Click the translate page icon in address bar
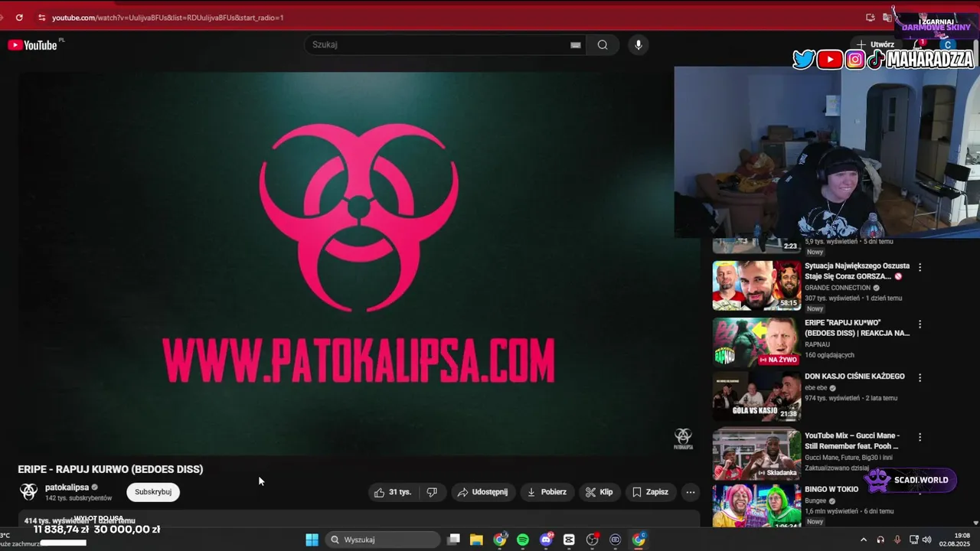Image resolution: width=980 pixels, height=551 pixels. [x=887, y=17]
